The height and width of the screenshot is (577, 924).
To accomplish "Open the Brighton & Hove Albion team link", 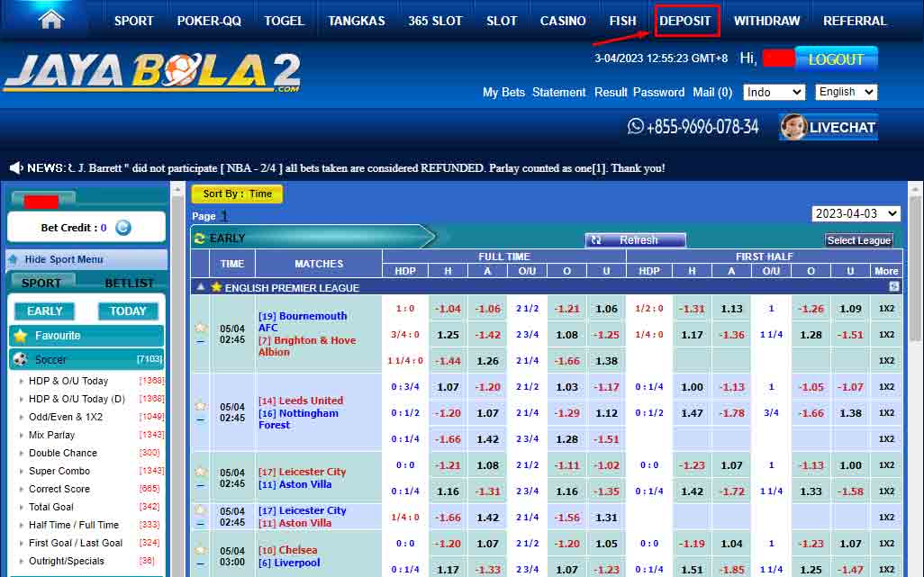I will [x=306, y=347].
